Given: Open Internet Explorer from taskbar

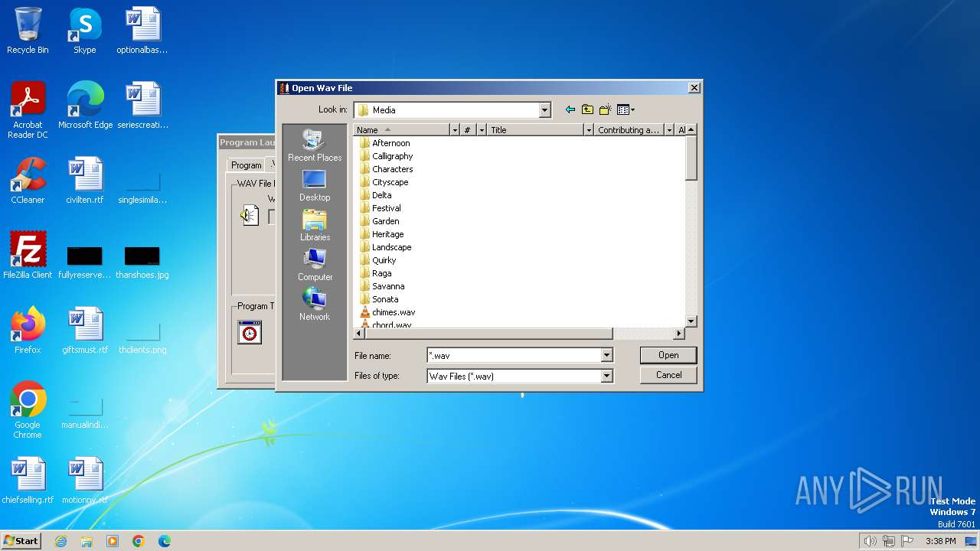Looking at the screenshot, I should click(x=60, y=541).
